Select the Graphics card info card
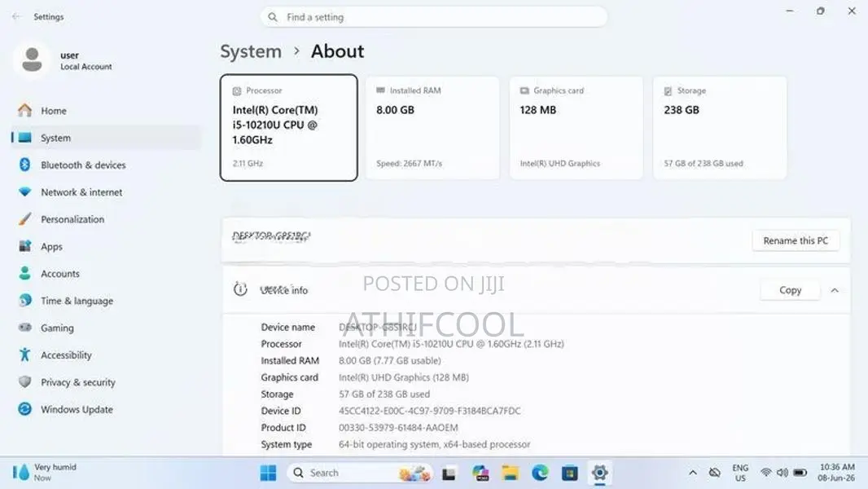This screenshot has height=489, width=868. point(576,127)
